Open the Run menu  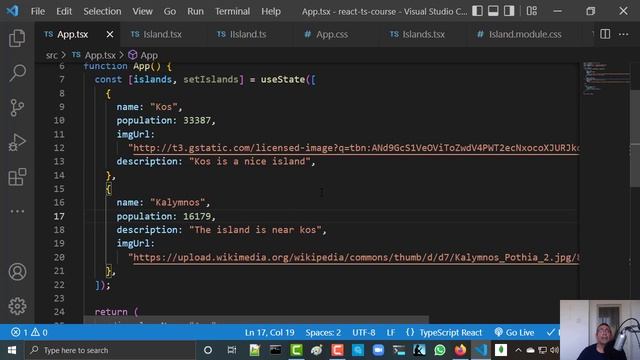195,11
